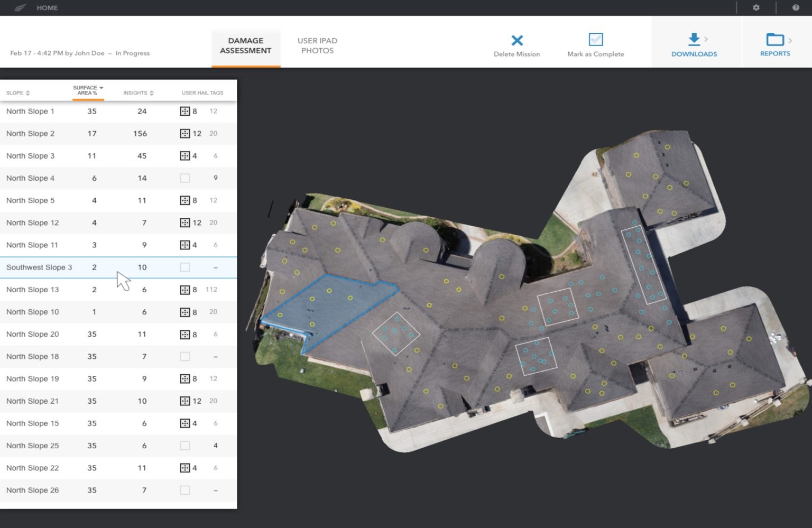The width and height of the screenshot is (812, 528).
Task: Click the hail tag icon for North Slope 2
Action: point(186,133)
